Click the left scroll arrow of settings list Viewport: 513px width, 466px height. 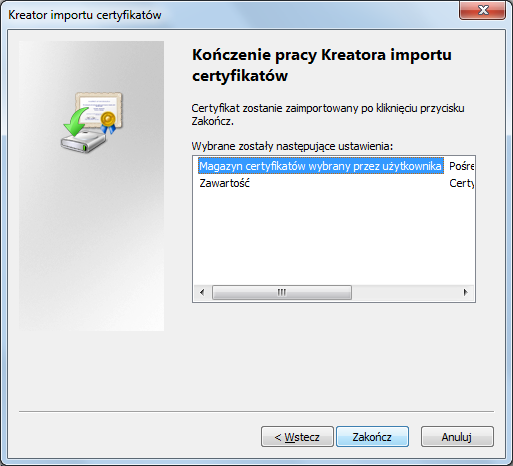[202, 292]
